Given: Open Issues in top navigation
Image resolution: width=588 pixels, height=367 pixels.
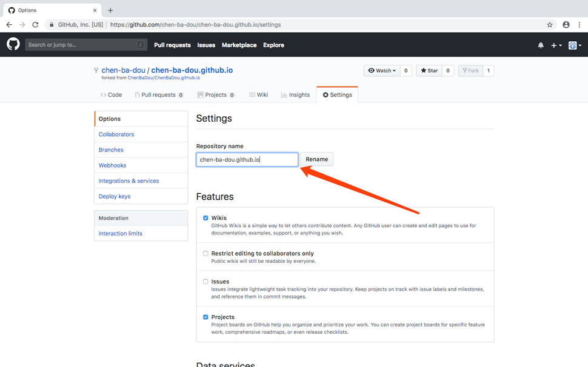Looking at the screenshot, I should click(206, 45).
